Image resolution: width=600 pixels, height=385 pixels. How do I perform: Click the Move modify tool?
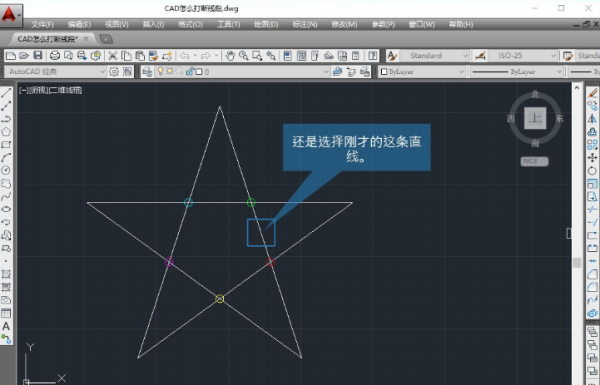592,157
